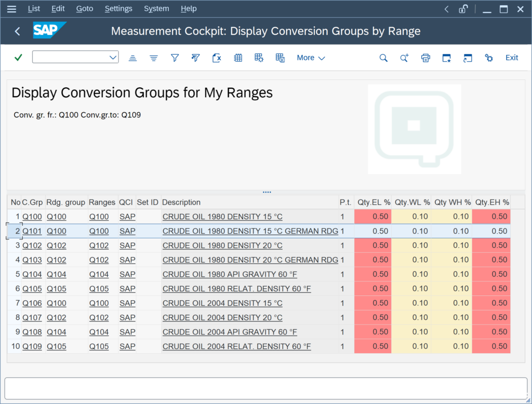Print the list using the printer icon
Viewport: 532px width, 404px height.
tap(425, 58)
